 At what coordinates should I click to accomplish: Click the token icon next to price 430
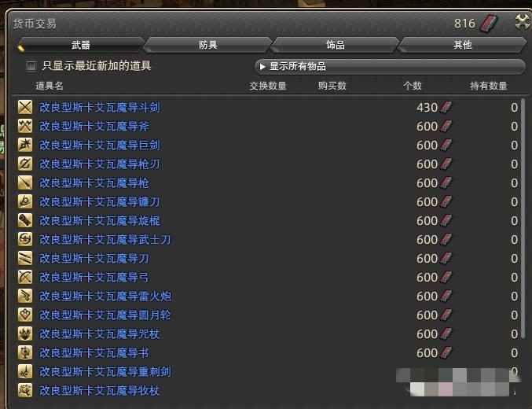tap(446, 107)
